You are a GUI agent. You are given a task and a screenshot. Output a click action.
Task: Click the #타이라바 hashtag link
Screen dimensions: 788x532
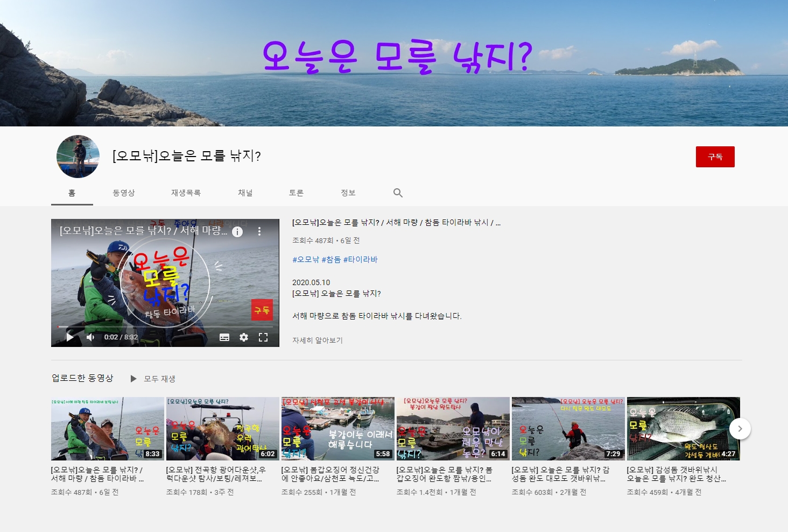[361, 259]
